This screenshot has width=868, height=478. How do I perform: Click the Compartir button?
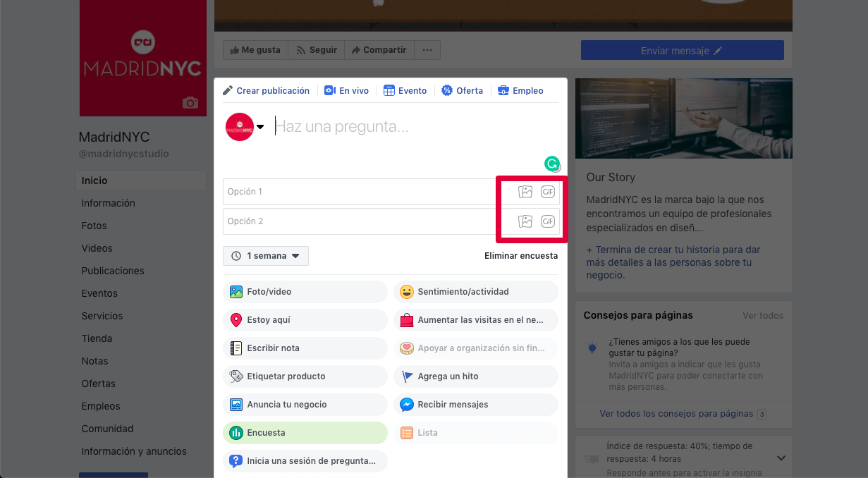(x=379, y=50)
